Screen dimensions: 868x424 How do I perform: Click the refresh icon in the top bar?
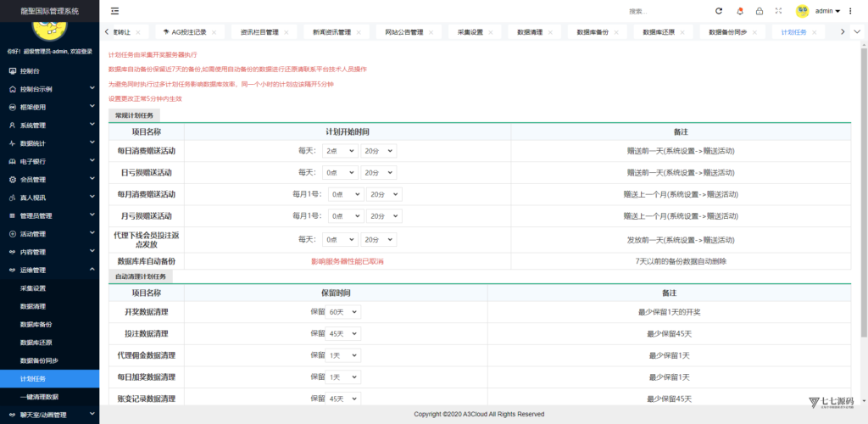coord(719,11)
